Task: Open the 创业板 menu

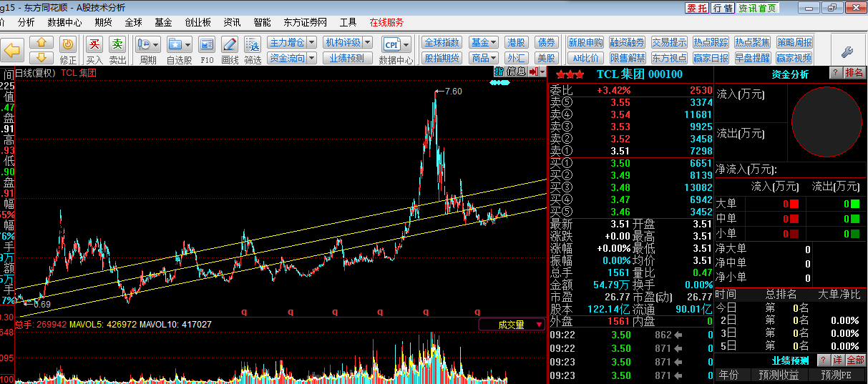Action: [x=198, y=22]
